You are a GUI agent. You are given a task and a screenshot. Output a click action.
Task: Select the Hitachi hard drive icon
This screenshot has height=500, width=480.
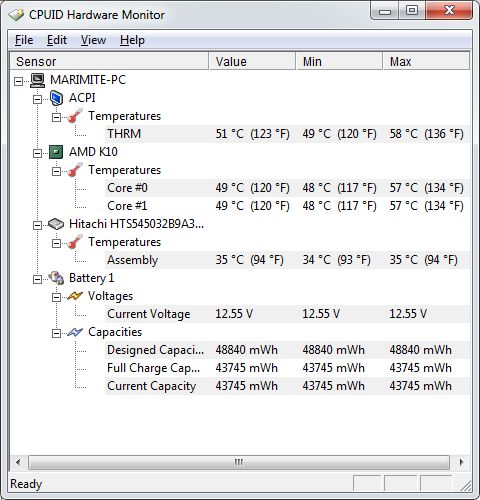pyautogui.click(x=56, y=224)
